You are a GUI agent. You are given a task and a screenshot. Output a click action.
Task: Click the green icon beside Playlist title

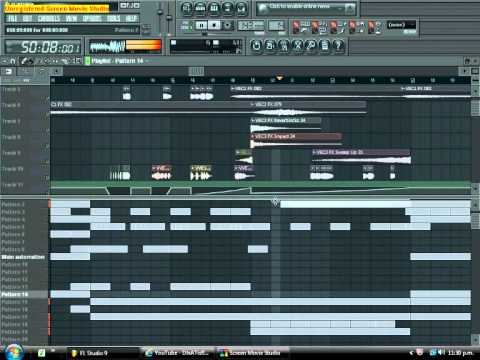click(88, 61)
